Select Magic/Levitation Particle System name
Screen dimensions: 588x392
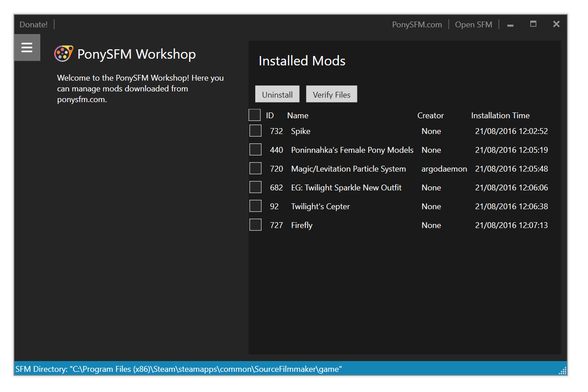348,169
